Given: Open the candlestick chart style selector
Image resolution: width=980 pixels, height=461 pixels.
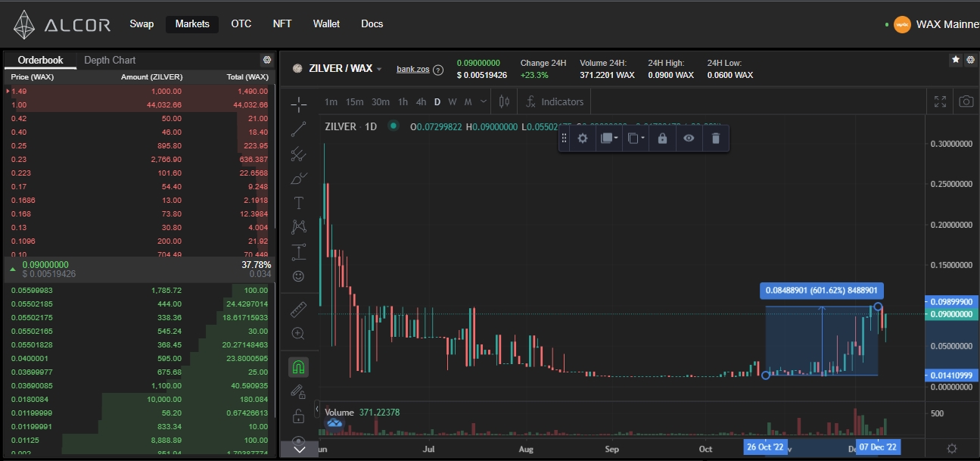Looking at the screenshot, I should click(505, 101).
